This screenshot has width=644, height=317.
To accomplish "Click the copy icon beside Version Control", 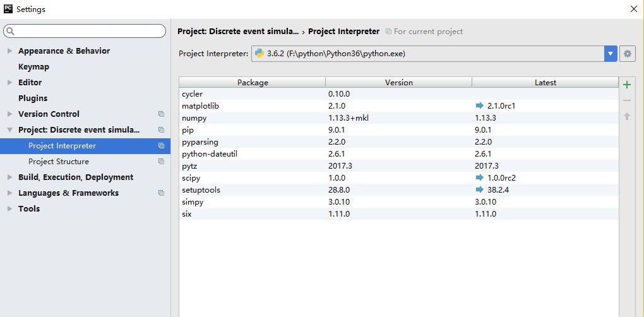I will [x=162, y=114].
